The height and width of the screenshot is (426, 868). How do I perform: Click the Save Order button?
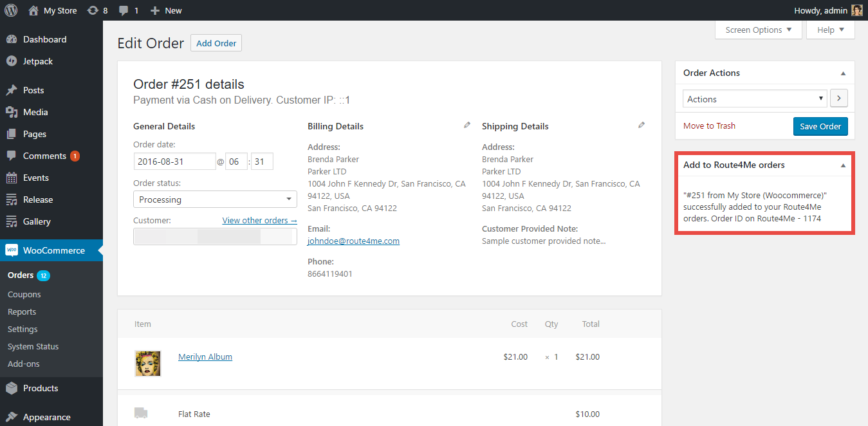click(820, 126)
